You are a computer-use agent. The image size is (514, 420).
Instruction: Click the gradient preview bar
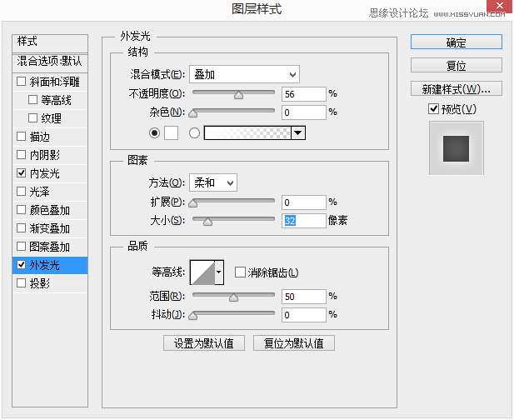pyautogui.click(x=247, y=132)
